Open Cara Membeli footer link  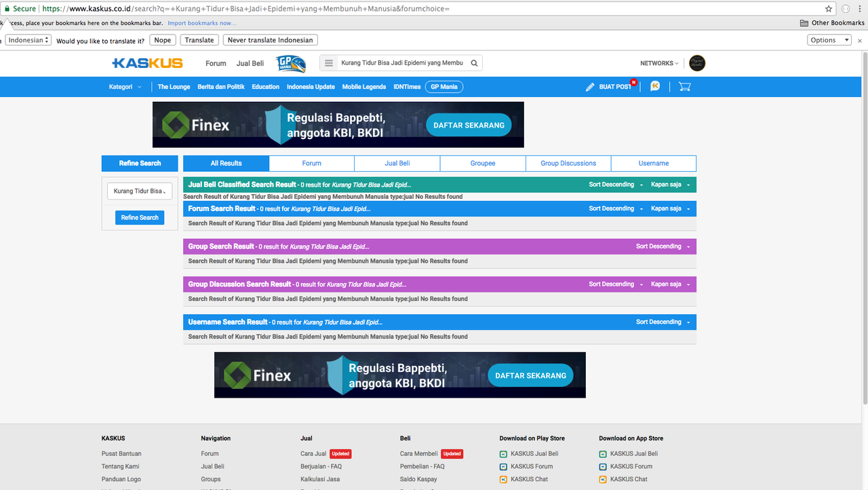tap(418, 454)
